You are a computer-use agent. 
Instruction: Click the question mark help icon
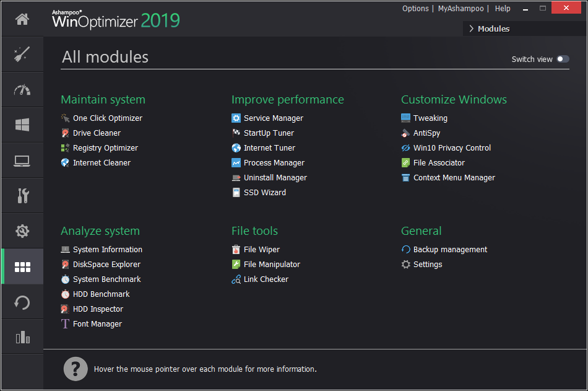point(76,369)
